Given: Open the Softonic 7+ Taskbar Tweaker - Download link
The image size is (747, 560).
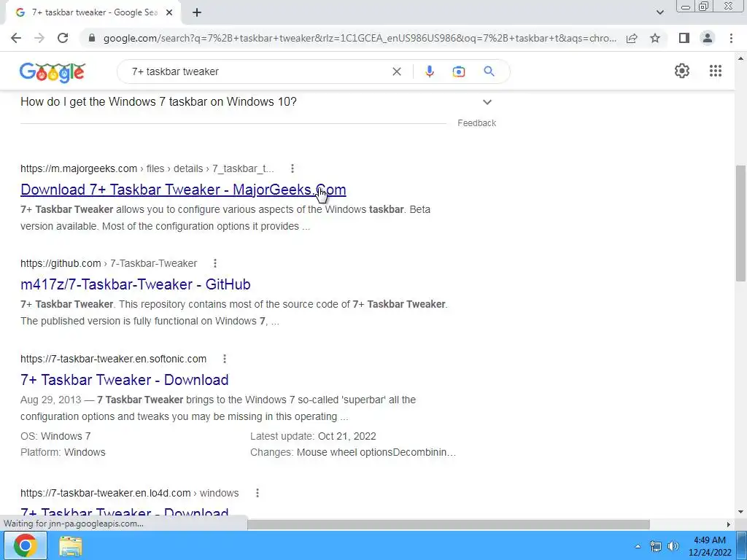Looking at the screenshot, I should point(124,379).
